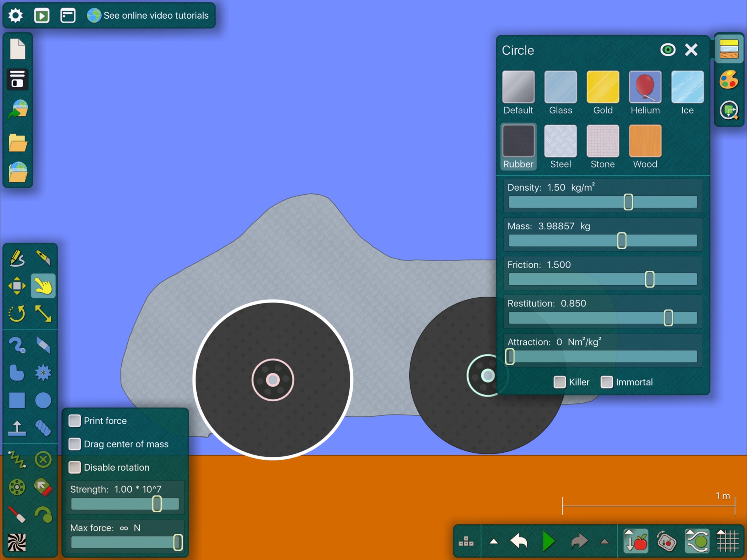This screenshot has height=560, width=747.
Task: Select the Thruster tool
Action: click(43, 487)
